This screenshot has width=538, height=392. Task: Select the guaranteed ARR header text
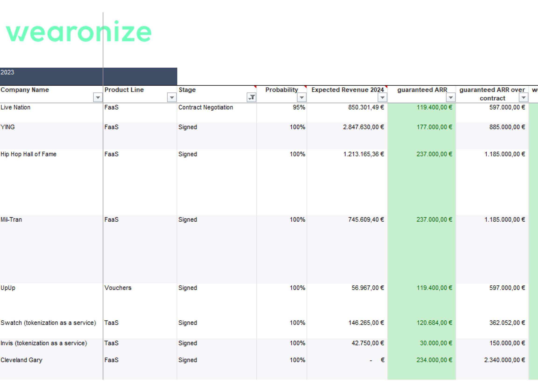pyautogui.click(x=422, y=90)
